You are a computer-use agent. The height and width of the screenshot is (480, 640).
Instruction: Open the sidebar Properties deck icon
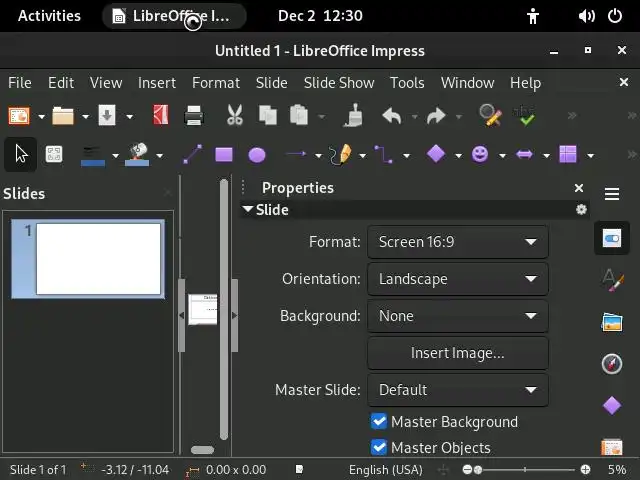coord(612,238)
